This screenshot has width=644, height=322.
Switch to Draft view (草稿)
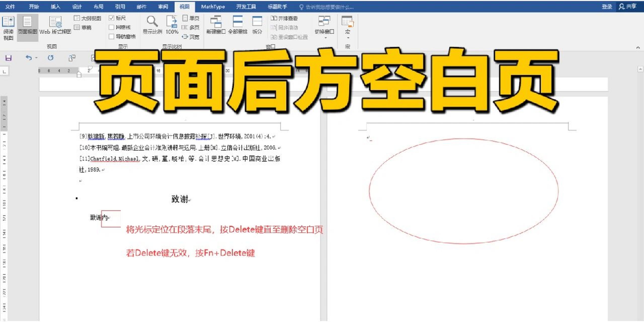(x=83, y=27)
